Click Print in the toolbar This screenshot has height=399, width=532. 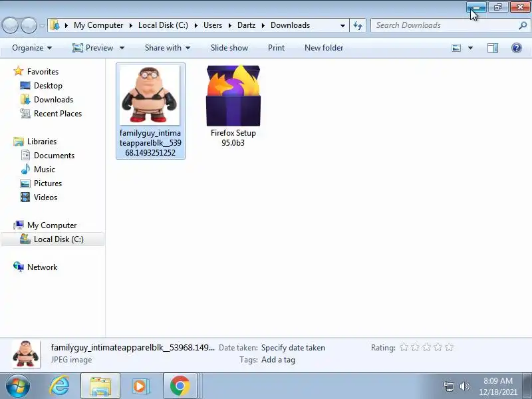click(x=276, y=48)
